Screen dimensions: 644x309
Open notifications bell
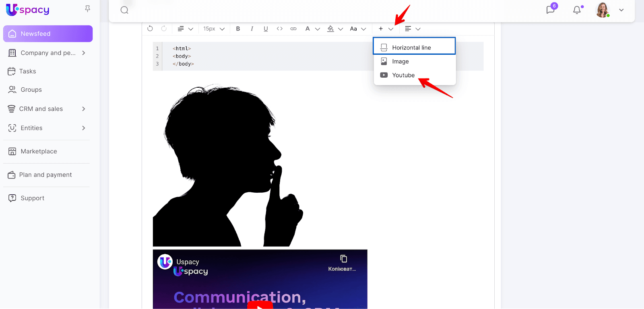pyautogui.click(x=577, y=10)
